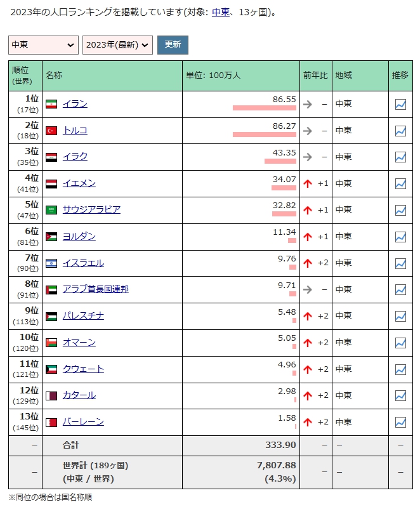Click the trend chart icon for Qatar (カタール)

400,395
